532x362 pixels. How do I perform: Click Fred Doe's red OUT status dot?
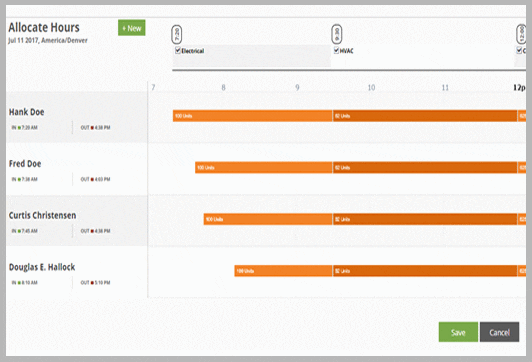point(92,179)
